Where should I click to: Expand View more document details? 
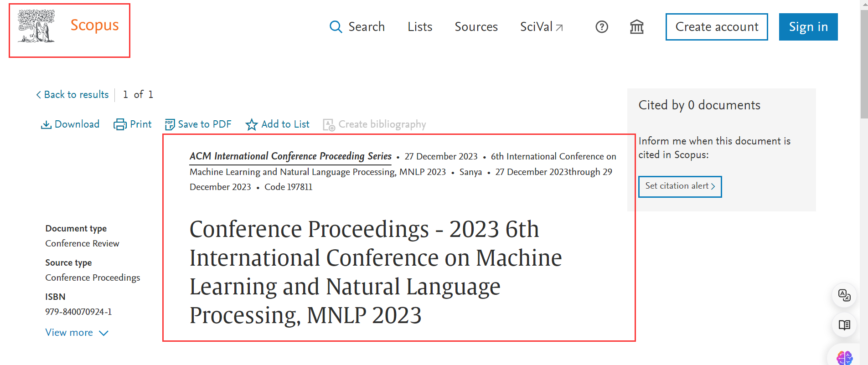click(77, 333)
